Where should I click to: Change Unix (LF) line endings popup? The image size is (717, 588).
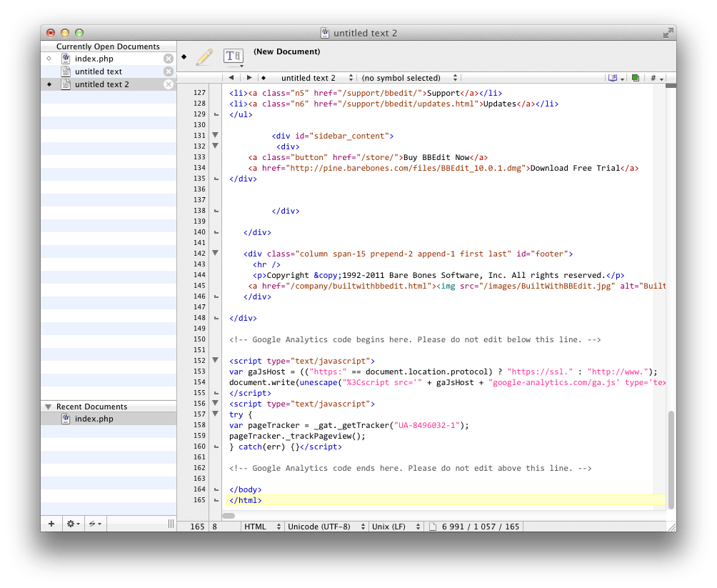pyautogui.click(x=396, y=527)
